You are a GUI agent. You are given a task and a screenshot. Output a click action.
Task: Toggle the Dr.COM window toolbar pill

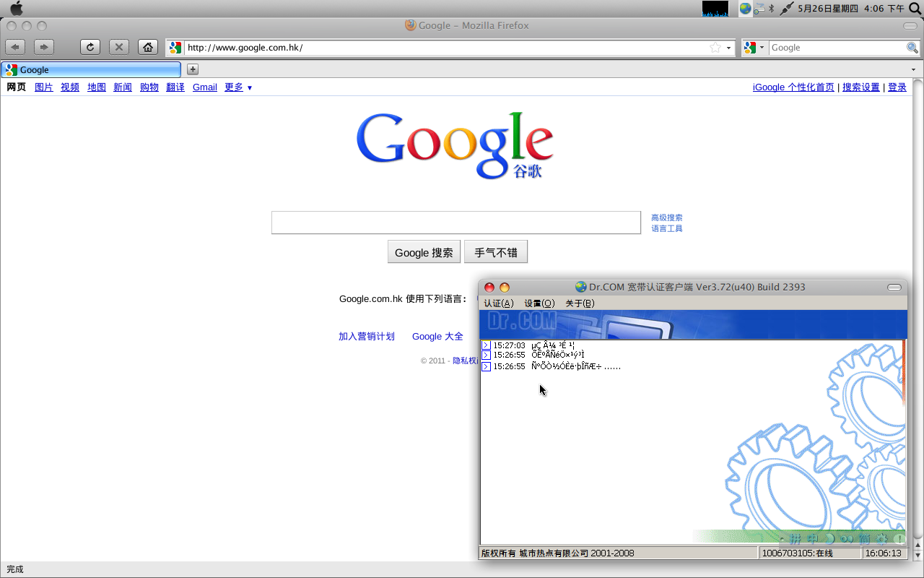coord(894,288)
